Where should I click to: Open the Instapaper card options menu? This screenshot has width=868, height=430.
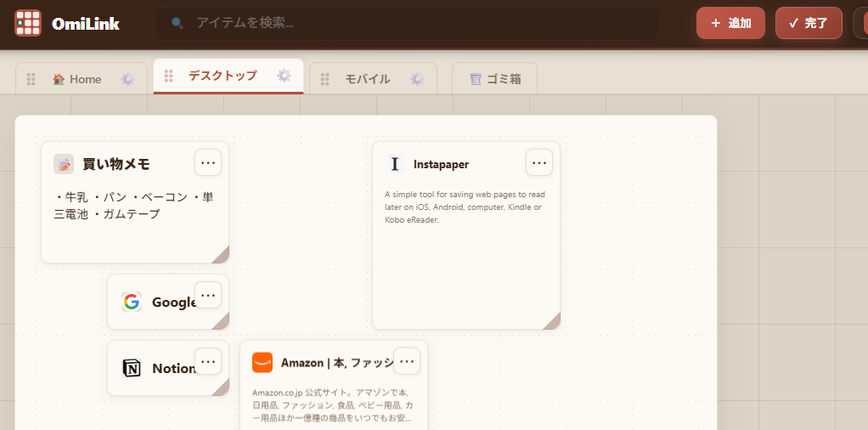pyautogui.click(x=539, y=162)
